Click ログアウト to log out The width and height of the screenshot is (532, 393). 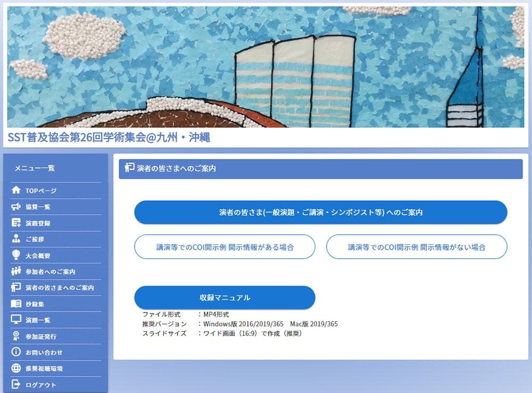[41, 385]
